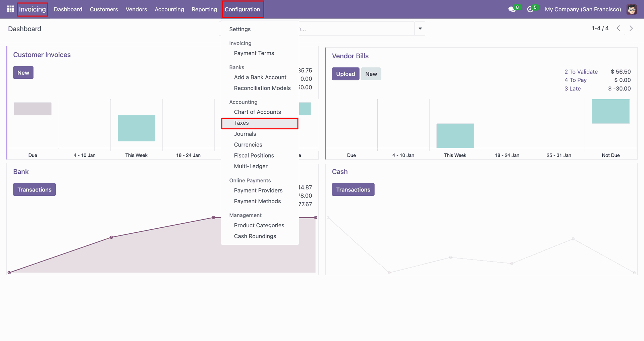Select Payment Providers menu entry
Viewport: 644px width, 341px height.
coord(258,190)
